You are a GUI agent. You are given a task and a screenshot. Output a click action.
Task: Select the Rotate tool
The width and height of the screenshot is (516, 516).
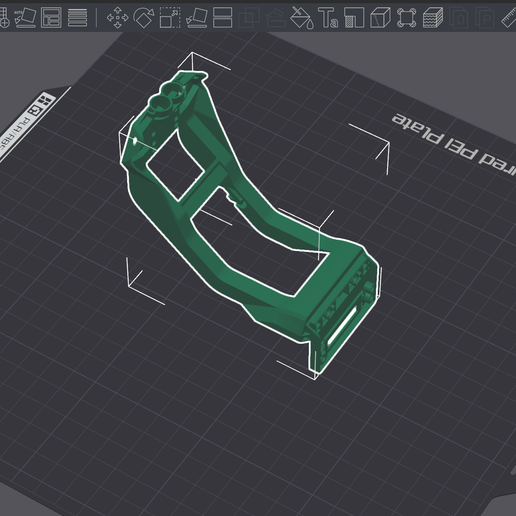(144, 17)
